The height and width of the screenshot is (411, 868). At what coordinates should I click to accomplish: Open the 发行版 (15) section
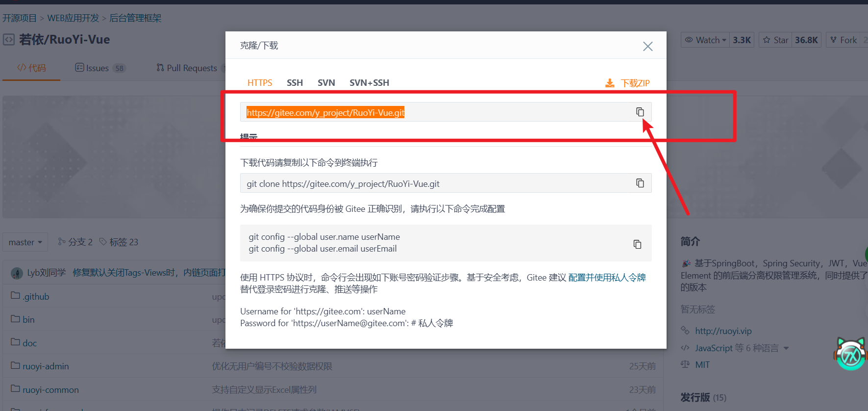703,397
